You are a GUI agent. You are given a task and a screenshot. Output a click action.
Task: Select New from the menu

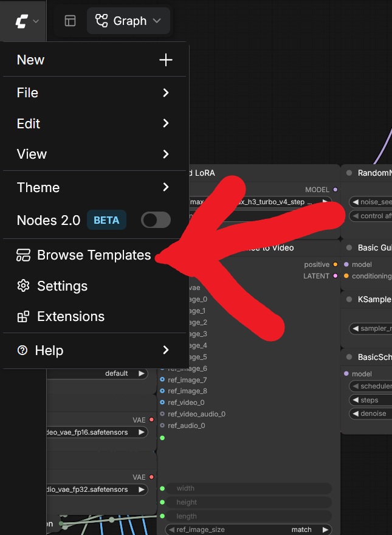[94, 60]
